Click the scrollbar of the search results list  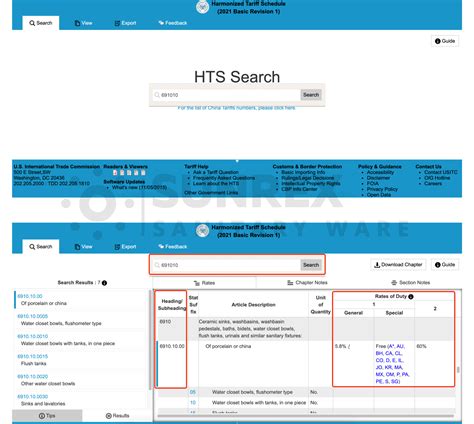150,339
